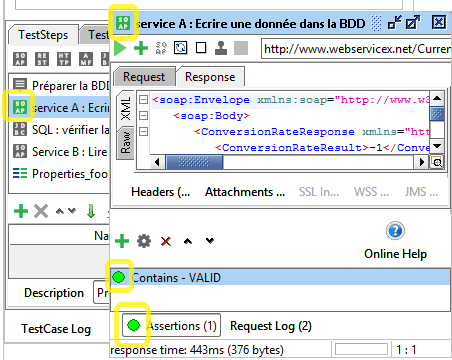Open the Attachments response tab
Viewport: 452px width, 360px height.
(245, 192)
